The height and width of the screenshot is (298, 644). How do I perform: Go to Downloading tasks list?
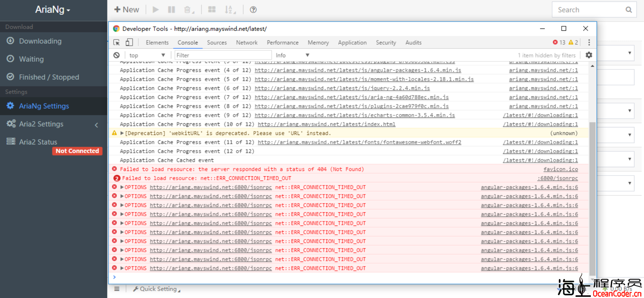point(53,41)
